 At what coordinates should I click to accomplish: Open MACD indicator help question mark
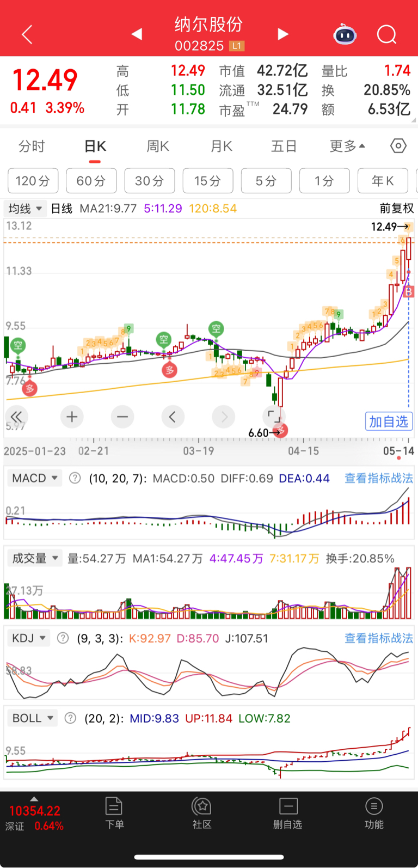[75, 478]
